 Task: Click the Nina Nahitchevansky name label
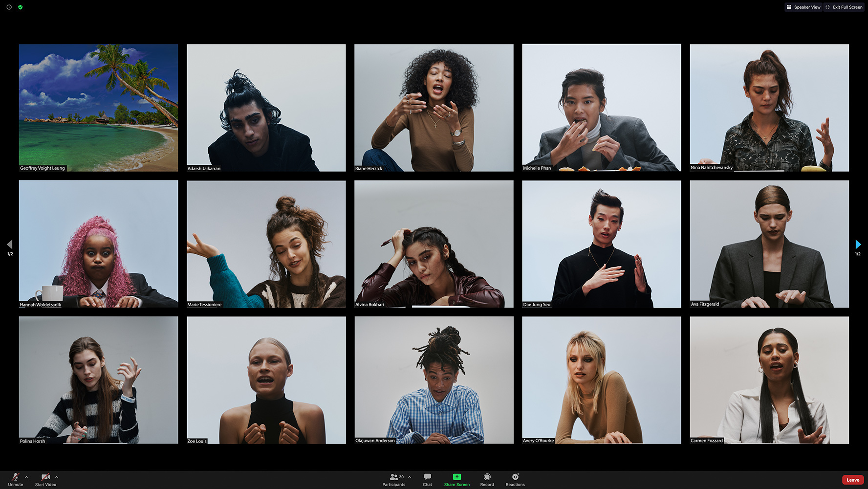click(x=712, y=168)
